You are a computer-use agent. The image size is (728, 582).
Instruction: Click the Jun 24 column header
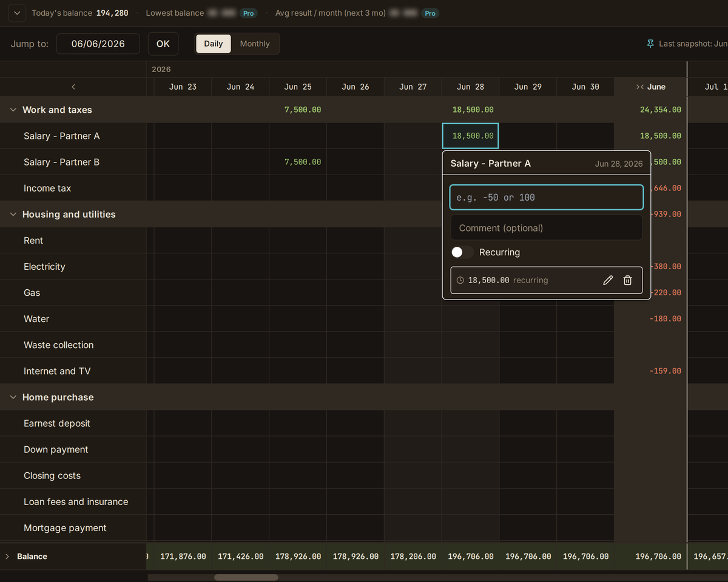240,87
